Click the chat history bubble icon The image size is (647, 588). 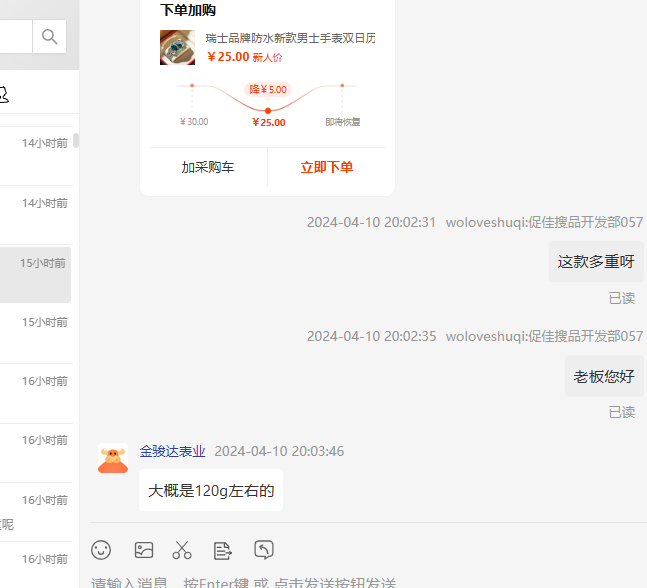coord(264,549)
